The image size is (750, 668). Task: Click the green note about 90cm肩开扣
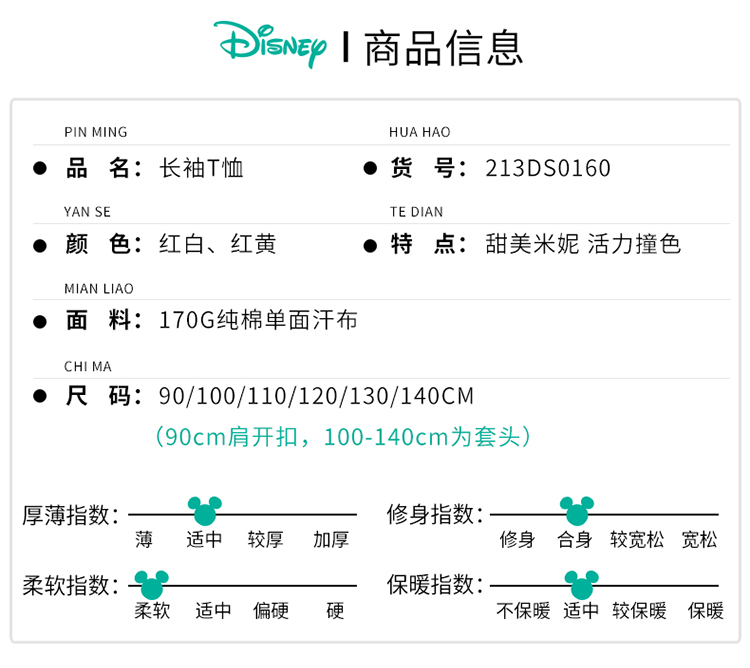[343, 437]
